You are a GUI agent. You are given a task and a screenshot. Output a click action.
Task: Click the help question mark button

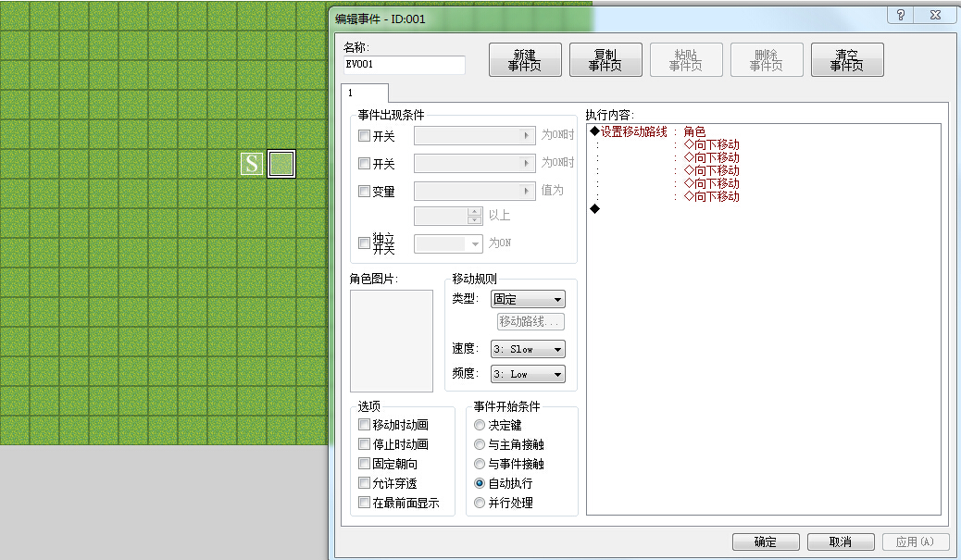point(900,15)
